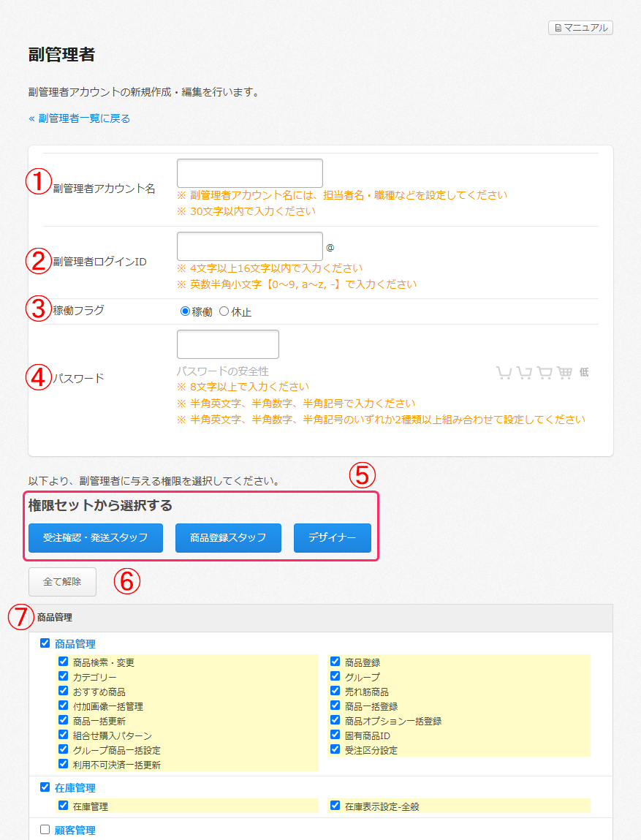
Task: Open the マニュアル manual button
Action: 580,28
